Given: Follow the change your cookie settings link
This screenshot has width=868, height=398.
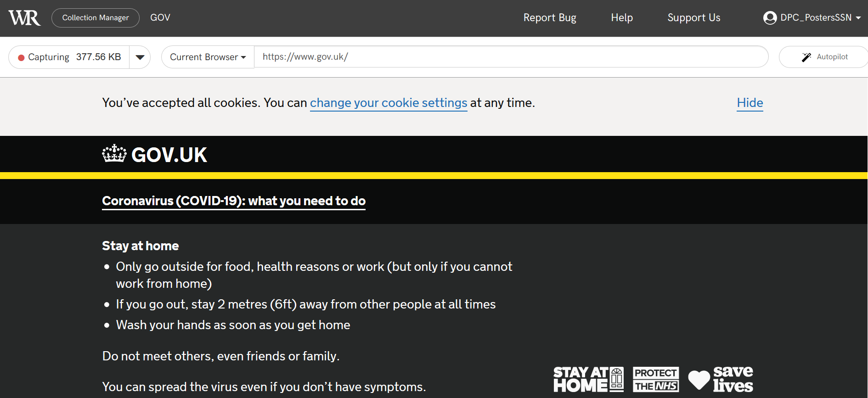Looking at the screenshot, I should pos(389,103).
